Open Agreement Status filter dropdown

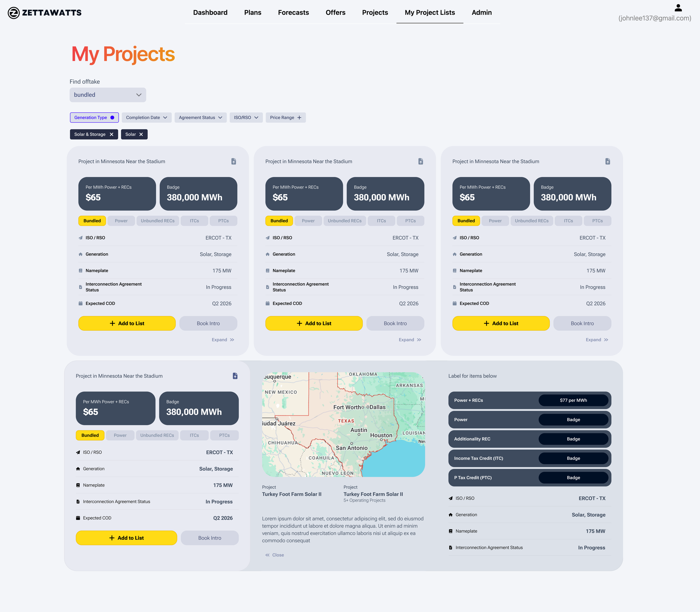(x=200, y=117)
